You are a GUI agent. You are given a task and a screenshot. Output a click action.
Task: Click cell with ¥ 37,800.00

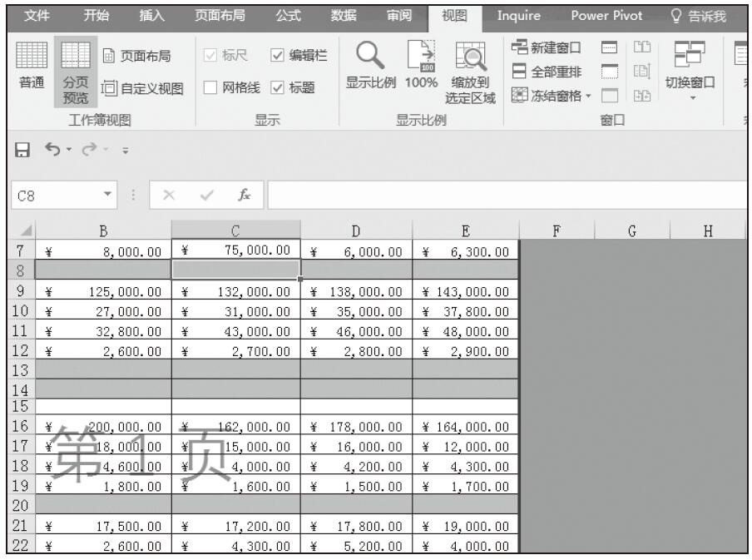tap(465, 311)
